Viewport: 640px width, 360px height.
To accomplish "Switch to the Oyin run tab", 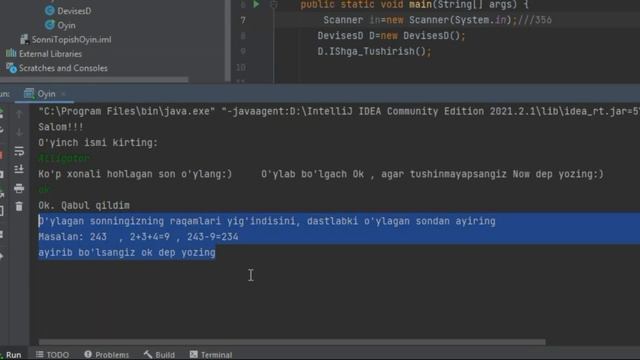I will coord(46,94).
